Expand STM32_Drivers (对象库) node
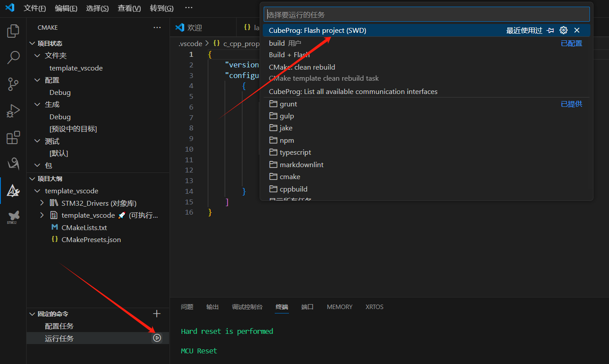609x364 pixels. pos(42,203)
